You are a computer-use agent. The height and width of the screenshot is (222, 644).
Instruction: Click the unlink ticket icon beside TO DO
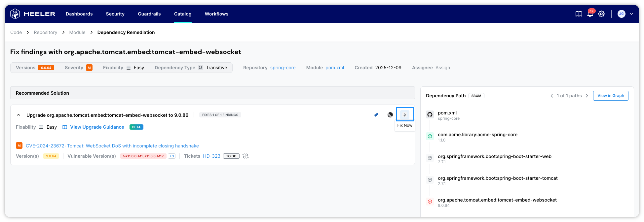pos(246,156)
